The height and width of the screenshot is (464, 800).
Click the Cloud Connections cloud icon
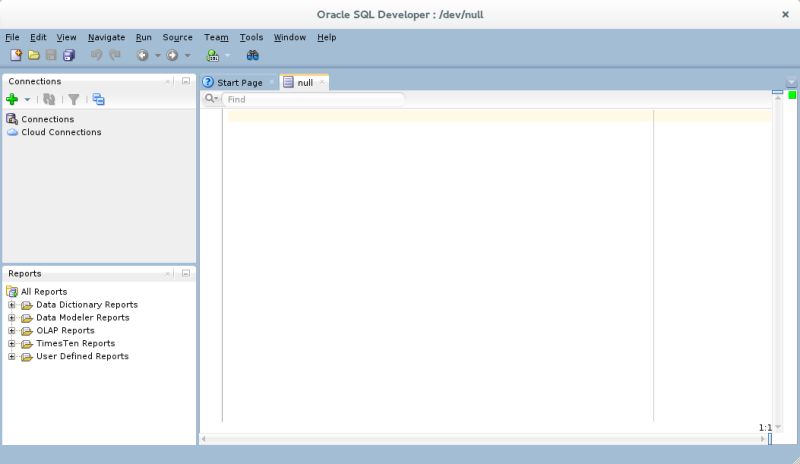point(12,132)
